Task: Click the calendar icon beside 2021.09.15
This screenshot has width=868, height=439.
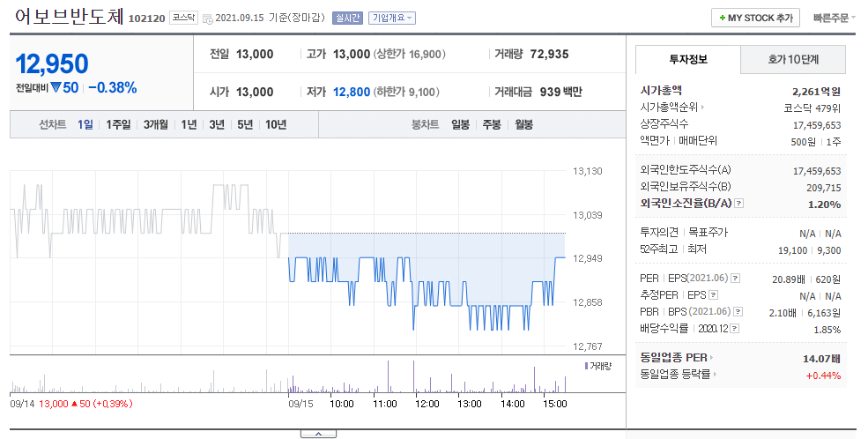Action: 208,19
